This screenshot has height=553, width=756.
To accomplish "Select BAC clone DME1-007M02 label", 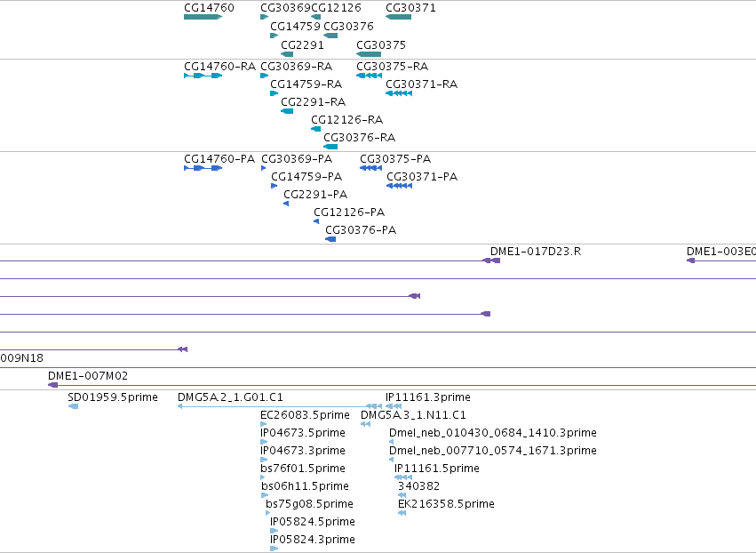I will [88, 376].
